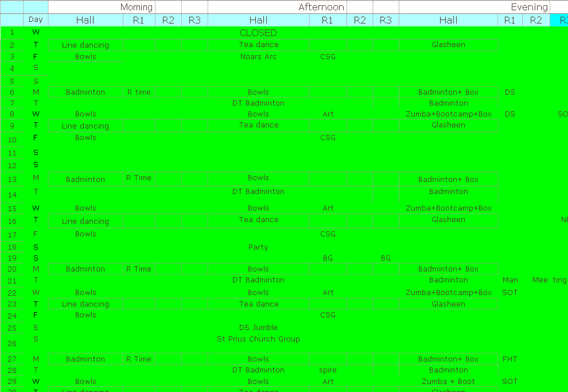Click the 'R1' header under Evening
The image size is (568, 392).
tap(510, 20)
